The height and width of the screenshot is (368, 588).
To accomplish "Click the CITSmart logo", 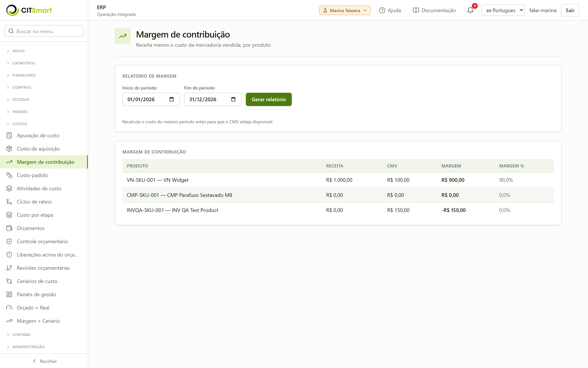I will pyautogui.click(x=29, y=10).
